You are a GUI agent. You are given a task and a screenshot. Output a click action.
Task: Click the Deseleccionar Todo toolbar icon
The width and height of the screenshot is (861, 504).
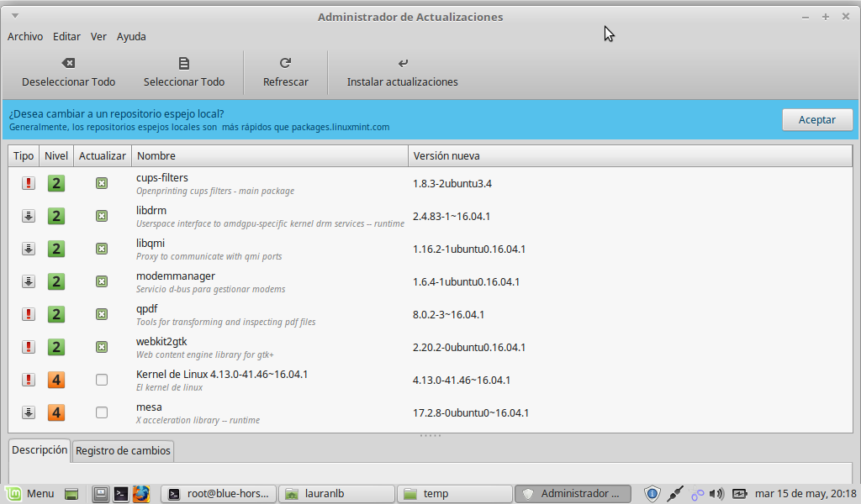tap(69, 63)
